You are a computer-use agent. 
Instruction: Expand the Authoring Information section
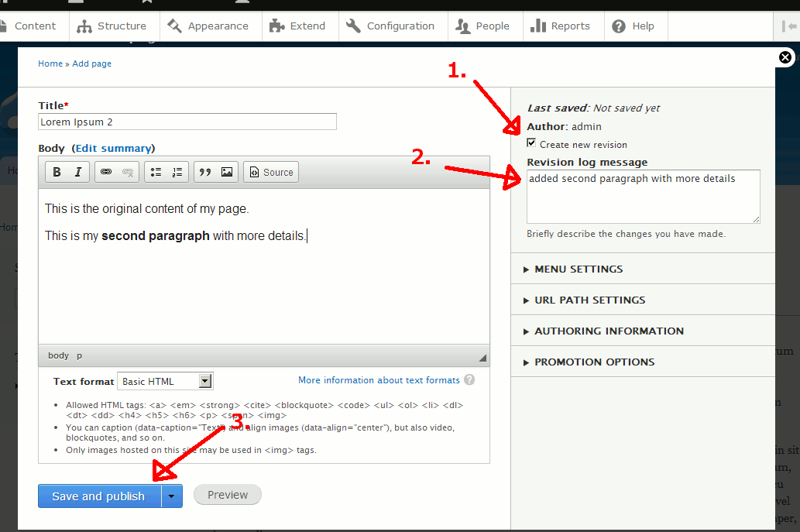[x=608, y=331]
